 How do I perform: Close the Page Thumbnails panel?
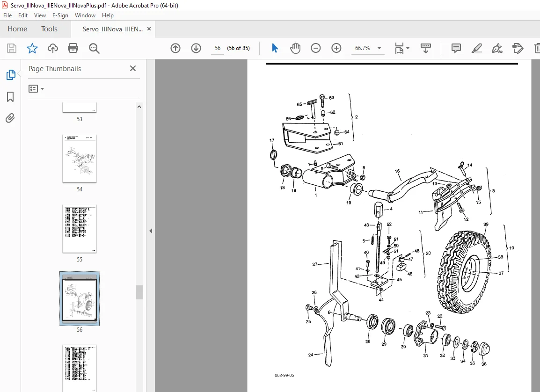coord(133,68)
